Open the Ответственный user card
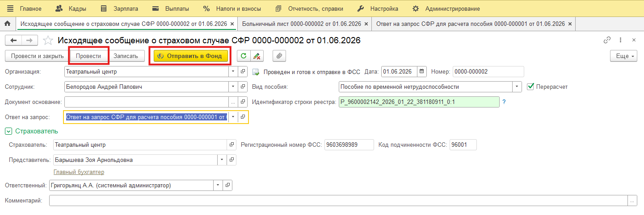The image size is (644, 215). pyautogui.click(x=228, y=185)
